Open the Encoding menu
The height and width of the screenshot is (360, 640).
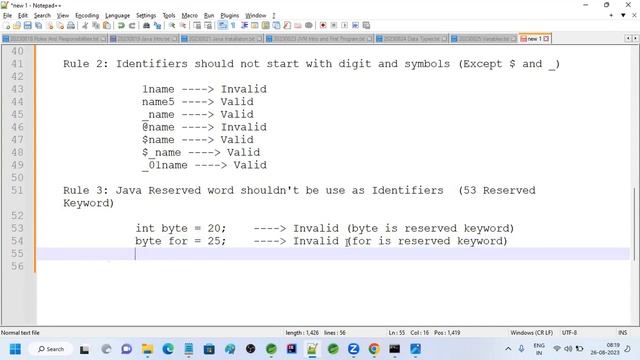click(87, 16)
